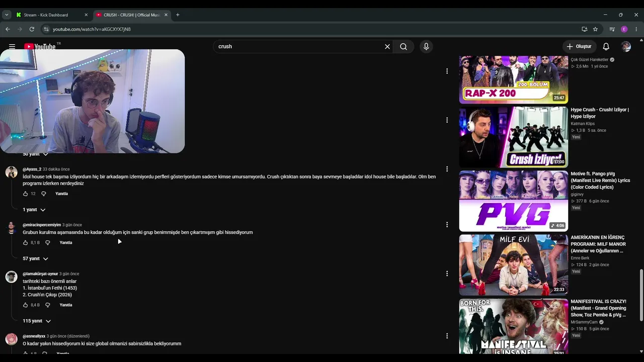
Task: Close the Stream - Kick Dashboard tab
Action: [x=86, y=15]
